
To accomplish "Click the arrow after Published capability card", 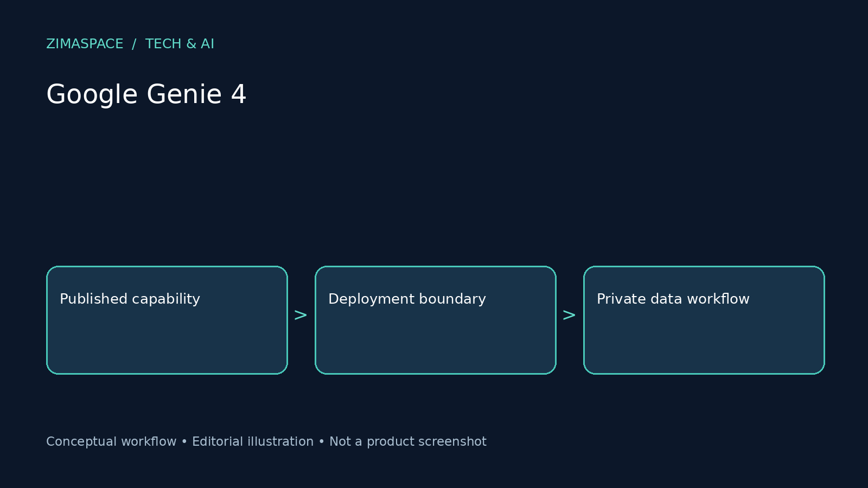I will (x=301, y=315).
